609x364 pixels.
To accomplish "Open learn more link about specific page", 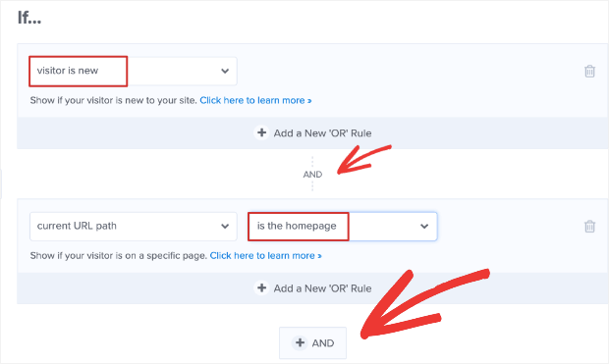I will (265, 256).
